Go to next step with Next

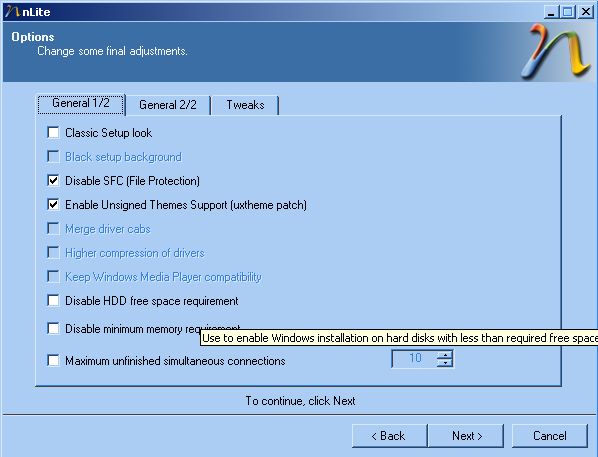point(466,436)
